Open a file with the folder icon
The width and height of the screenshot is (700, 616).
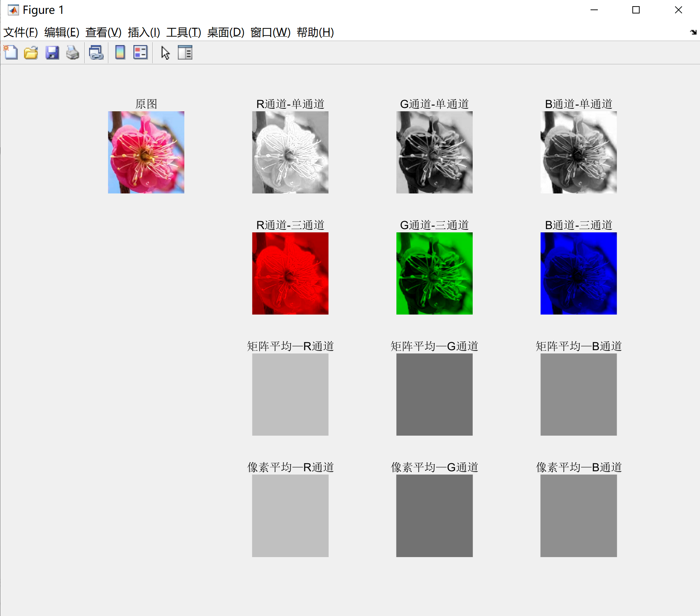(x=31, y=53)
